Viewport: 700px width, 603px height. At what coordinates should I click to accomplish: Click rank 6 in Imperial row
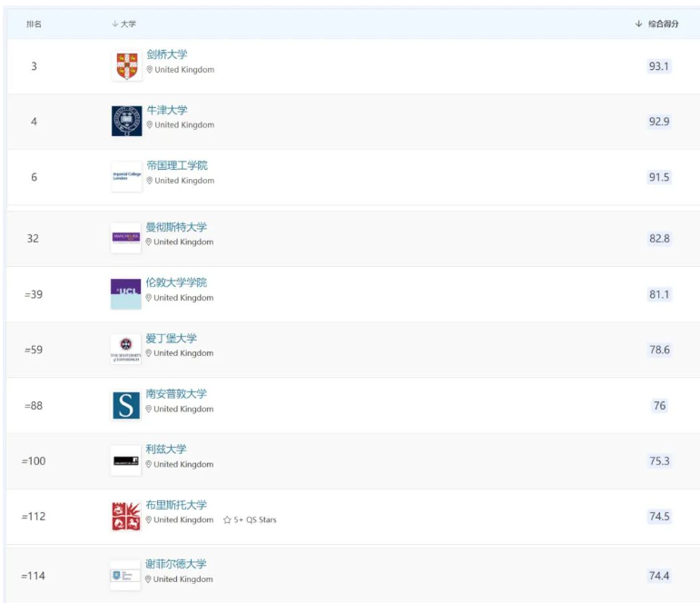34,177
